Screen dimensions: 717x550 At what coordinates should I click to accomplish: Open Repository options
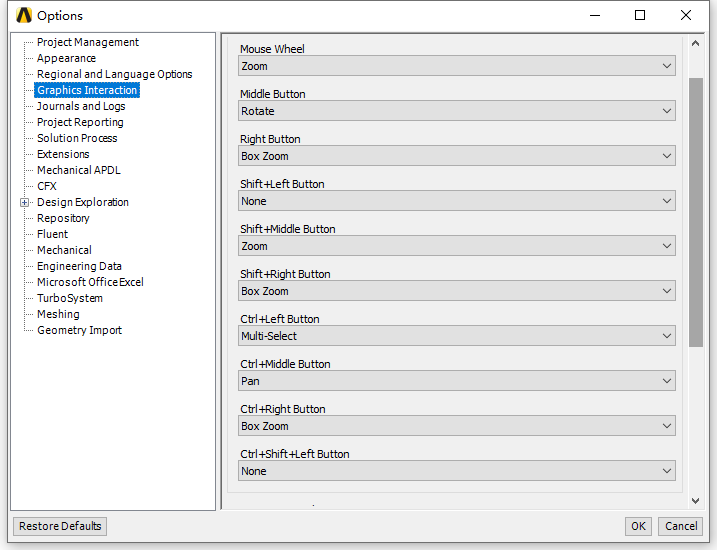click(63, 218)
